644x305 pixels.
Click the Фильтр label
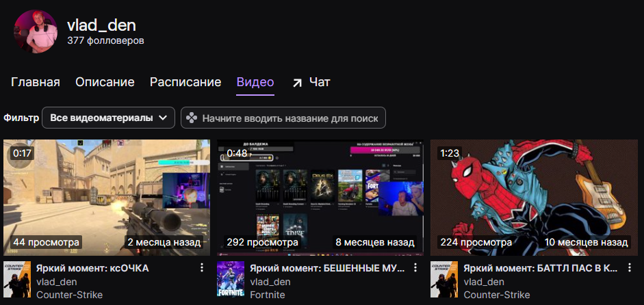pyautogui.click(x=21, y=118)
